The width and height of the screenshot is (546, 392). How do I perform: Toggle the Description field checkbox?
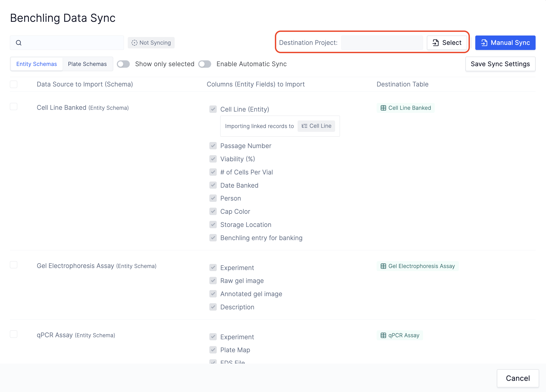coord(213,307)
